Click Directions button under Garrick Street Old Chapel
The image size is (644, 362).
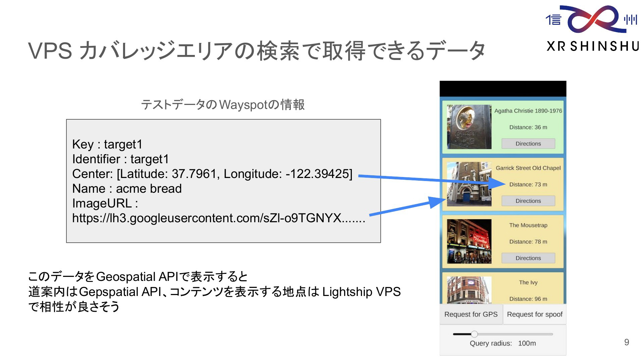click(528, 201)
